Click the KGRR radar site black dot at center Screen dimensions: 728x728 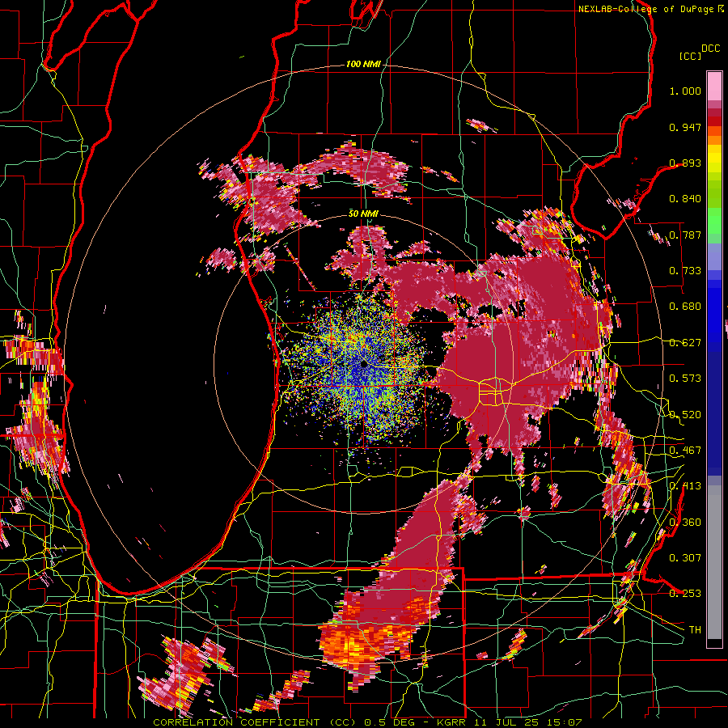pos(364,365)
